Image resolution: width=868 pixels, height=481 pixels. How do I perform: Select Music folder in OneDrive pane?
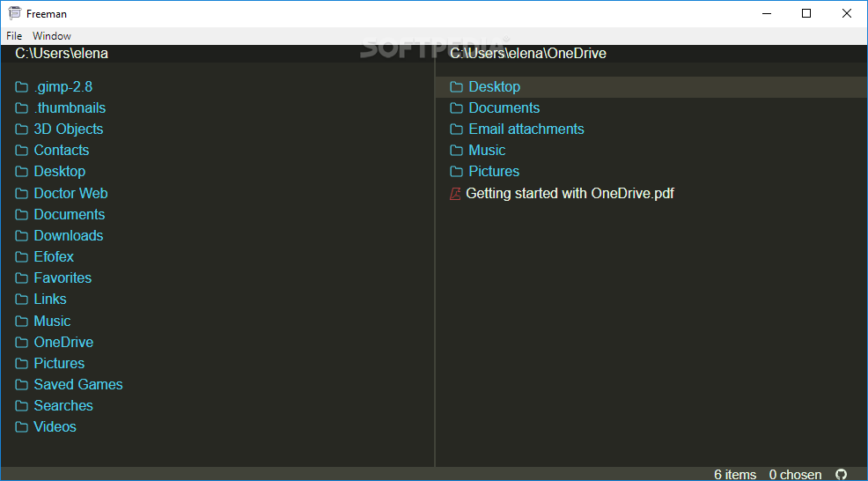[487, 150]
